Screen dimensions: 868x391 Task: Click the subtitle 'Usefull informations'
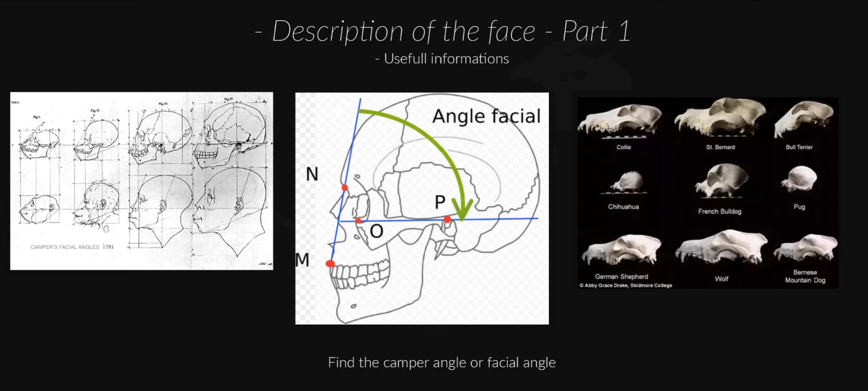pos(442,59)
